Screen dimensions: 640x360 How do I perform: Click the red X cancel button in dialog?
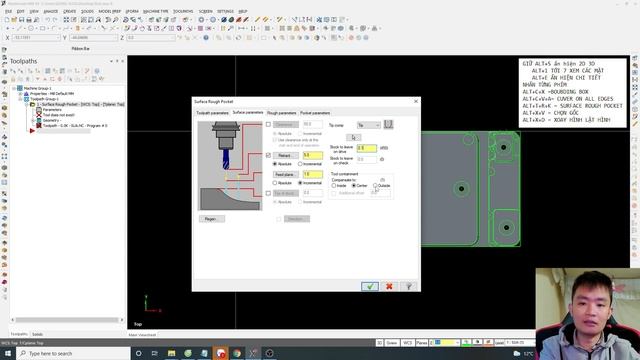coord(389,286)
